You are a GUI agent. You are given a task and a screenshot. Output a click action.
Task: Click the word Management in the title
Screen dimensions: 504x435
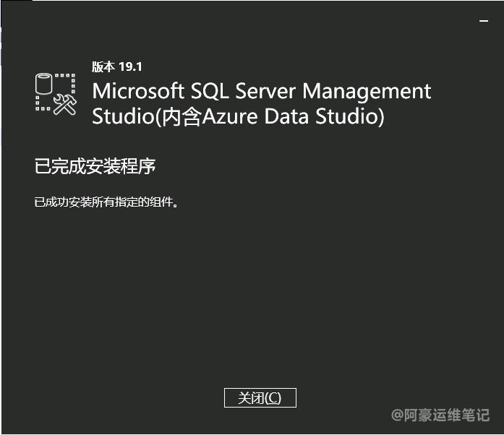pyautogui.click(x=367, y=92)
